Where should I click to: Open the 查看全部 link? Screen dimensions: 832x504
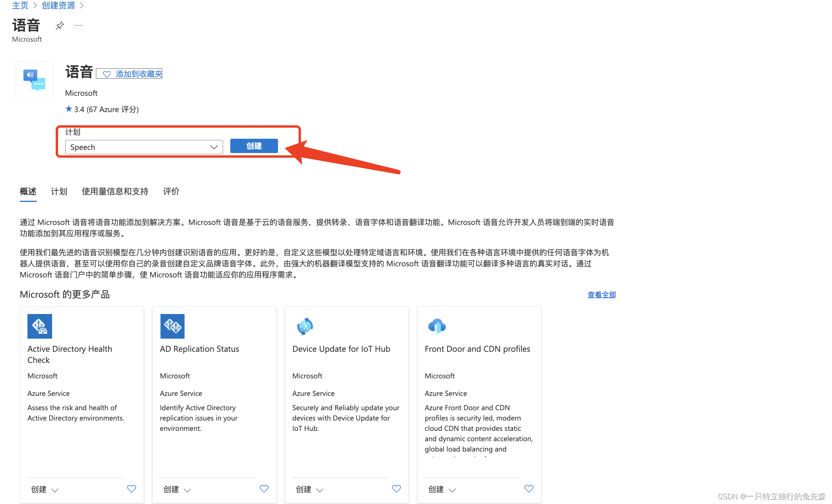(602, 295)
